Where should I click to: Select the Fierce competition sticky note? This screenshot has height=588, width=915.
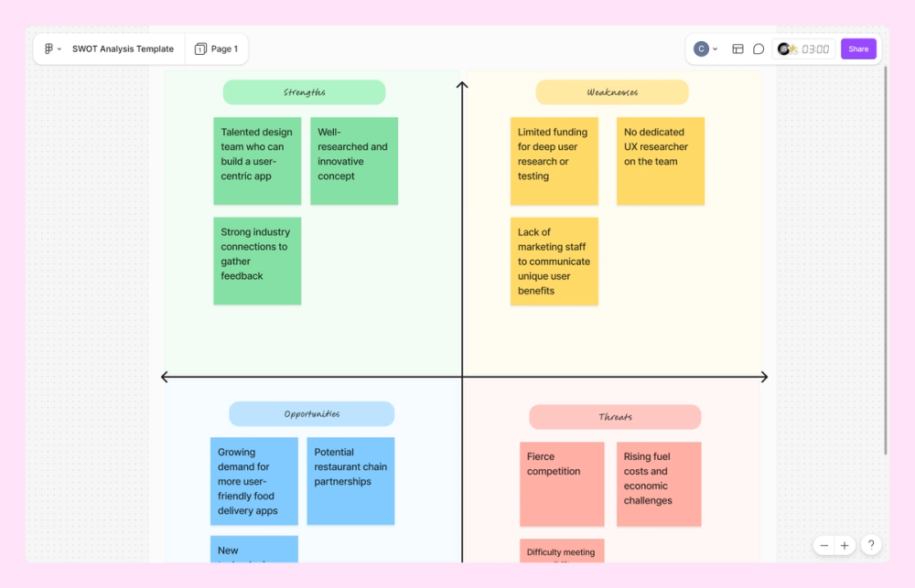point(562,485)
